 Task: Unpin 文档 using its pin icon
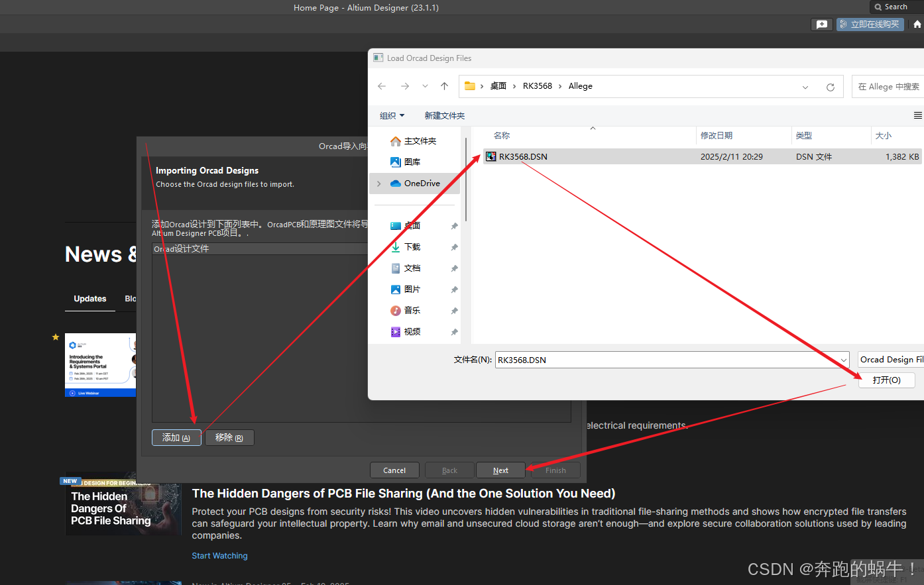tap(454, 269)
